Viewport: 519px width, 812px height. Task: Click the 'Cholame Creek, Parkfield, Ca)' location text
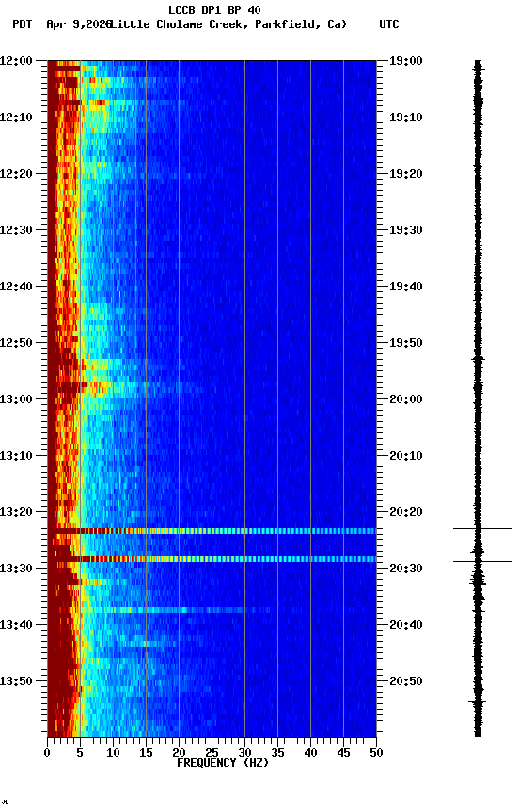(252, 24)
